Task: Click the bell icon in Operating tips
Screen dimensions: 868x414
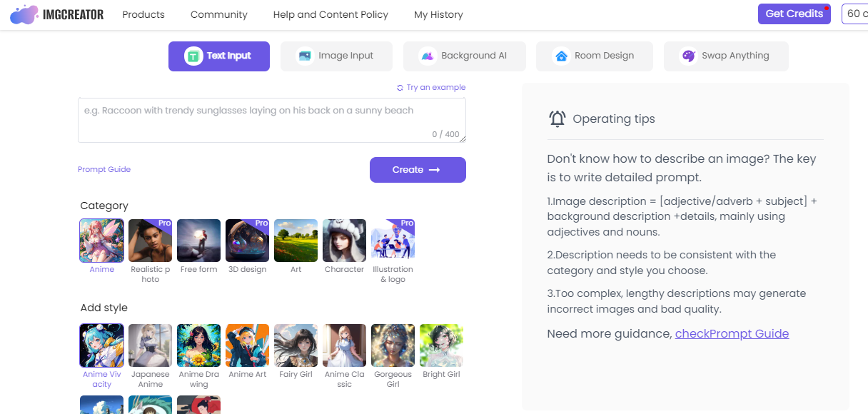Action: (x=557, y=119)
